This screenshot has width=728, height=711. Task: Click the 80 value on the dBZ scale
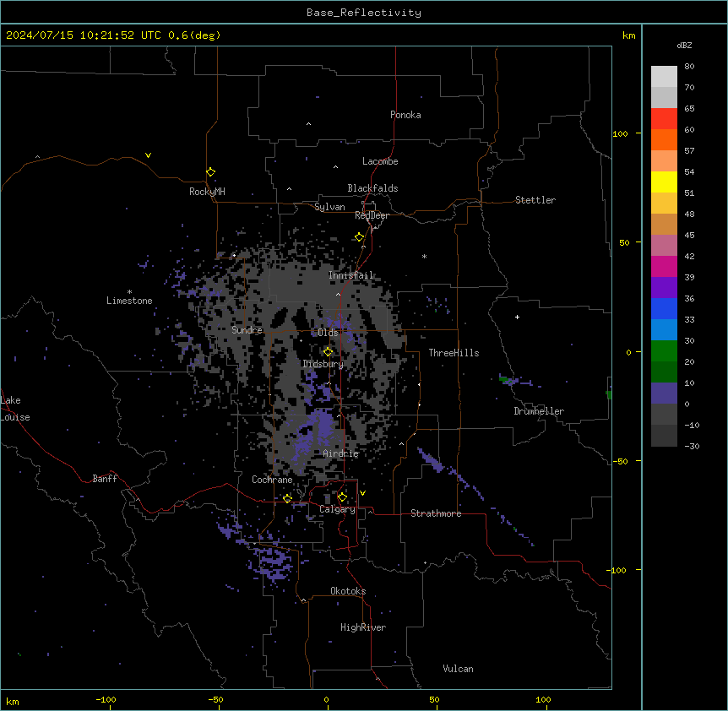[689, 67]
